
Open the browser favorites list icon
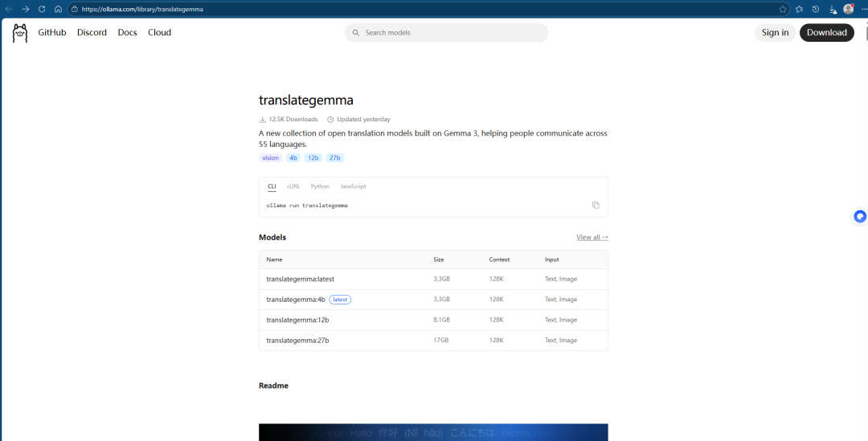coord(800,9)
